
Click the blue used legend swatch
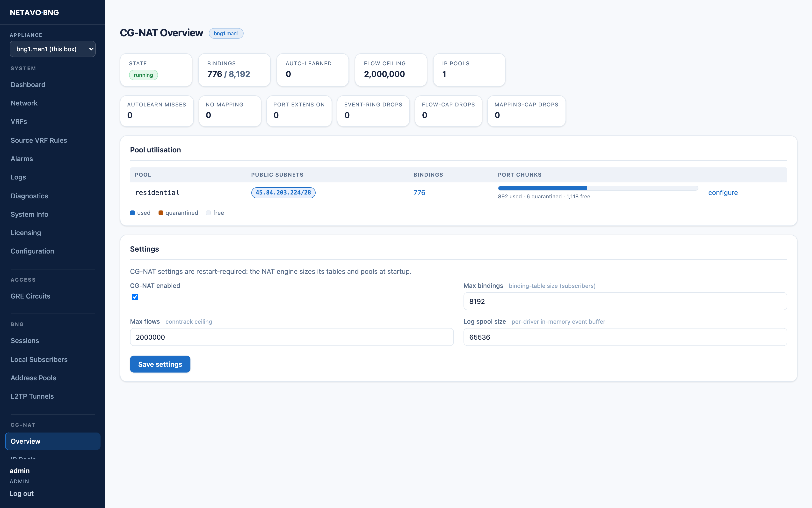click(132, 213)
